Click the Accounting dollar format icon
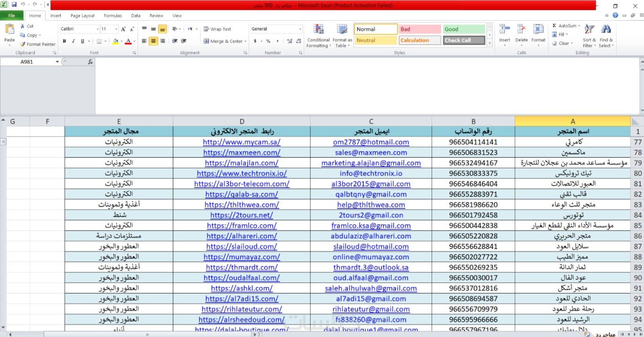 (x=255, y=41)
